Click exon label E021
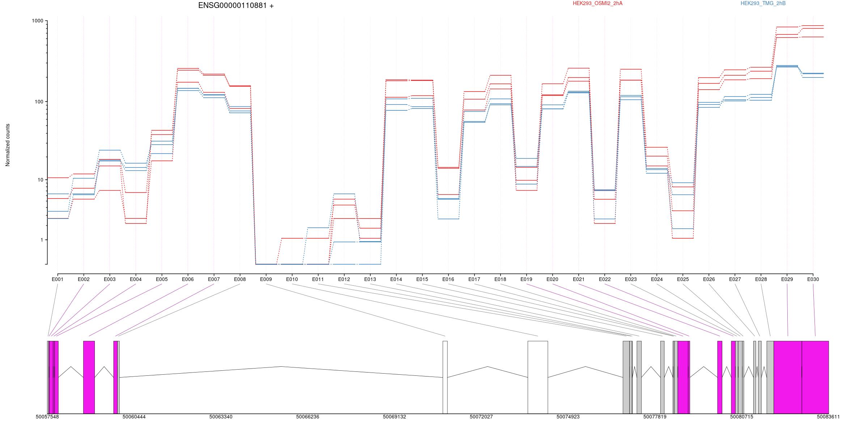868x434 pixels. [579, 279]
